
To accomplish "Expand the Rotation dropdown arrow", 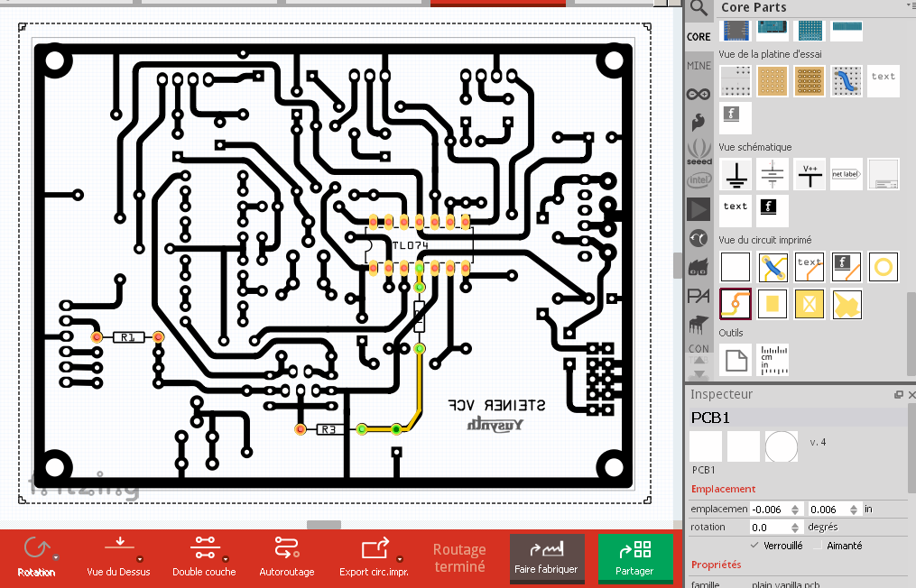I will point(55,558).
